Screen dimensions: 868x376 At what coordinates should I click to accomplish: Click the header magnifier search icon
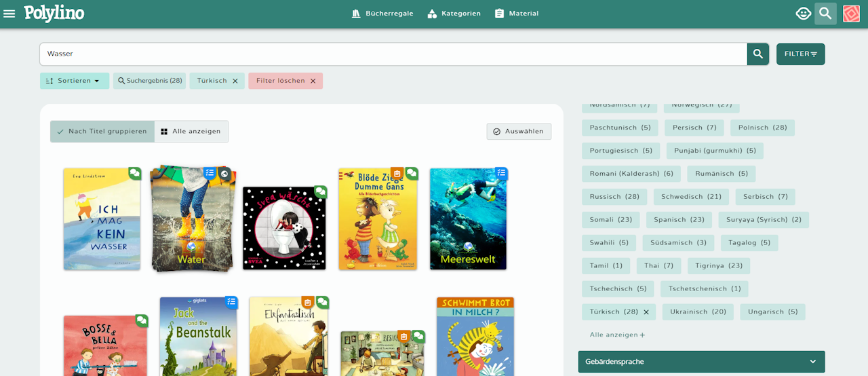tap(825, 14)
